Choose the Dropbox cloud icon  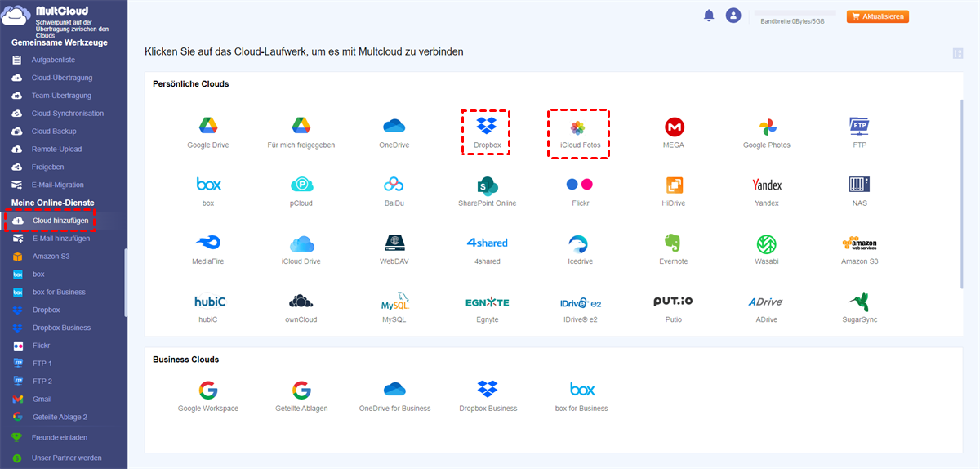pyautogui.click(x=486, y=132)
